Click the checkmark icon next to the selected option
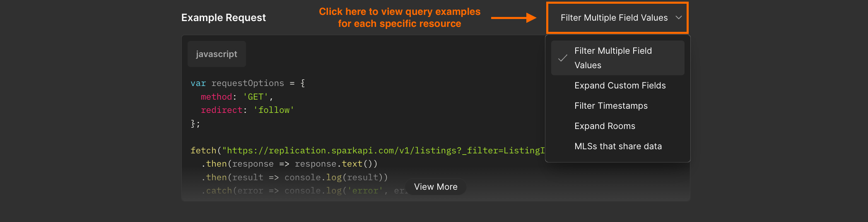The image size is (868, 222). [563, 58]
